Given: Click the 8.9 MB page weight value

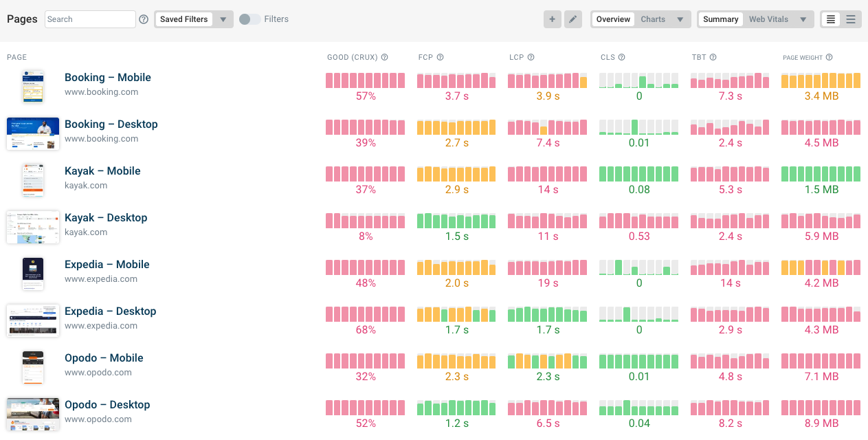Looking at the screenshot, I should pyautogui.click(x=821, y=423).
